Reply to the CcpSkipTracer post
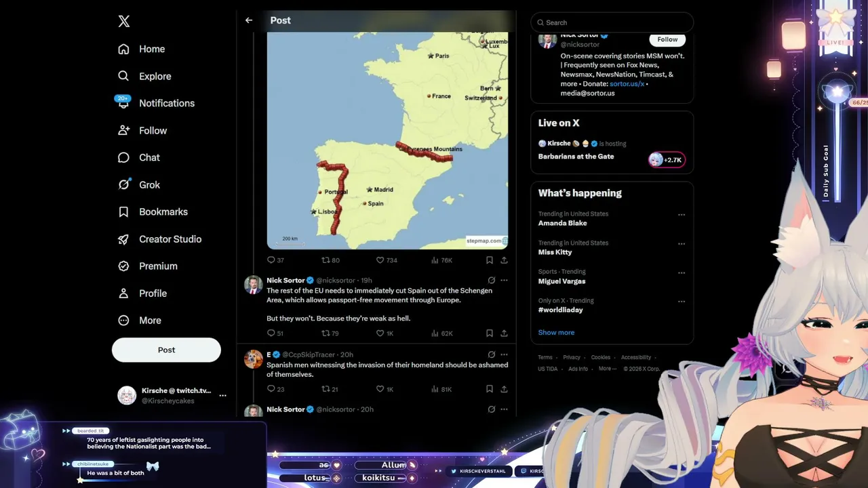 click(275, 389)
